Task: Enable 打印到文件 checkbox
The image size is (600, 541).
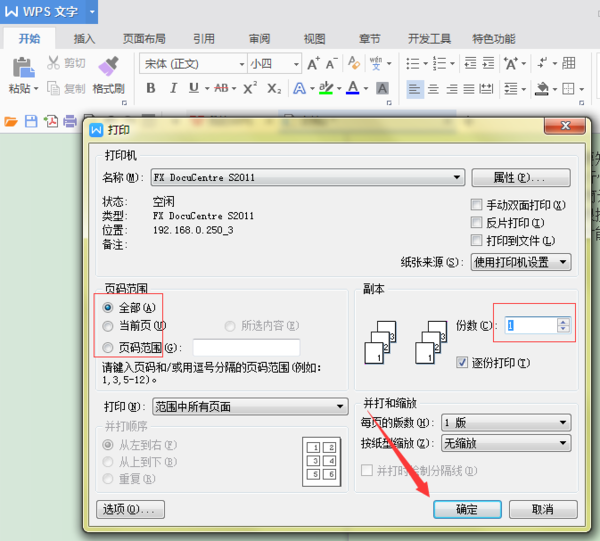Action: pos(476,240)
